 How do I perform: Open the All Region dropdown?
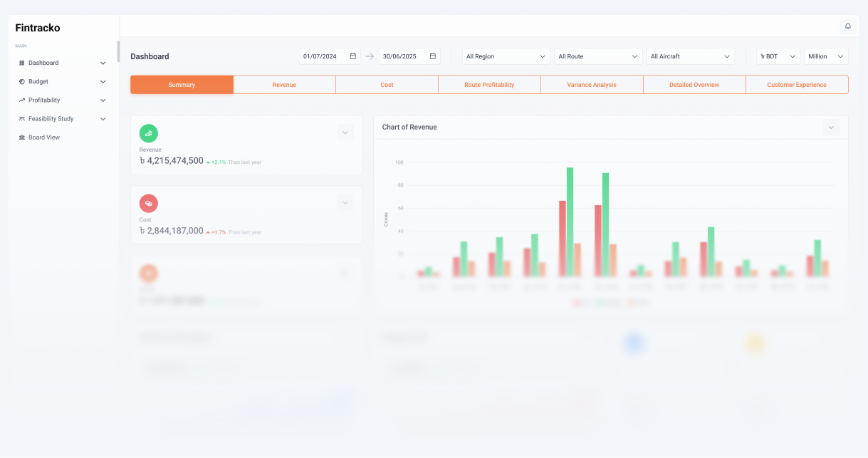coord(506,56)
